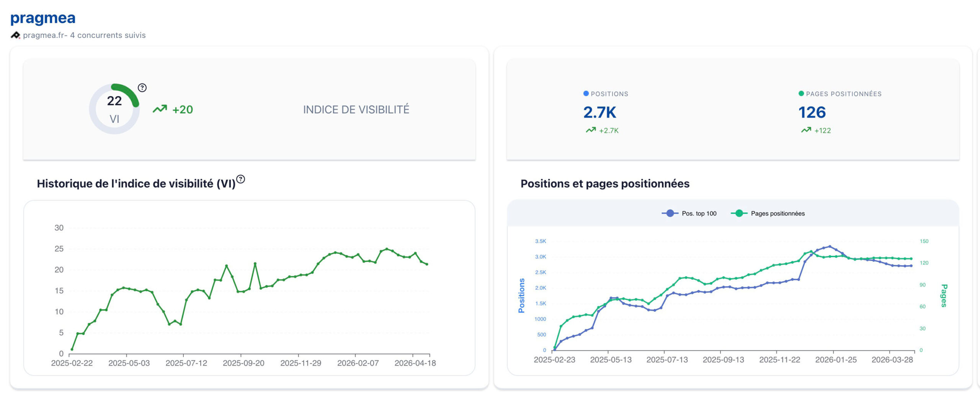The width and height of the screenshot is (980, 402).
Task: Click the trend arrow beside +122
Action: 806,130
